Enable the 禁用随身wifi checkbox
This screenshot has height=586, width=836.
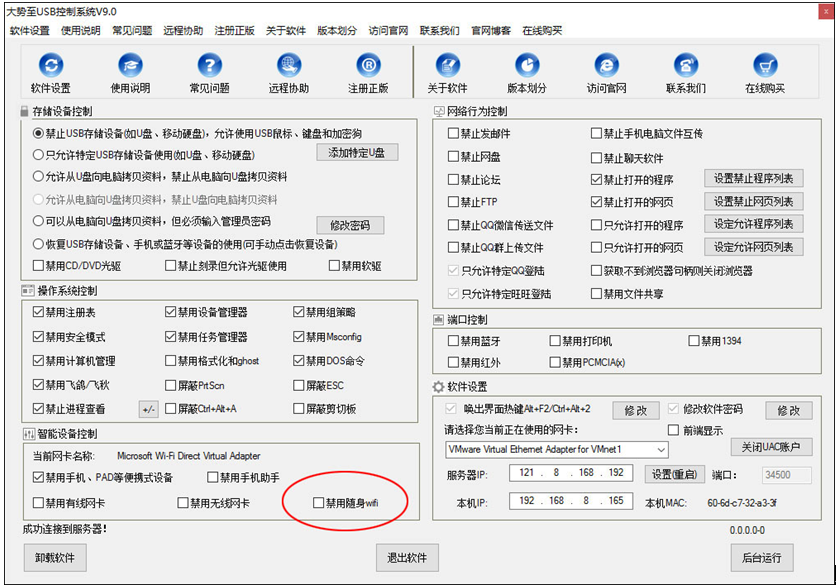[319, 503]
